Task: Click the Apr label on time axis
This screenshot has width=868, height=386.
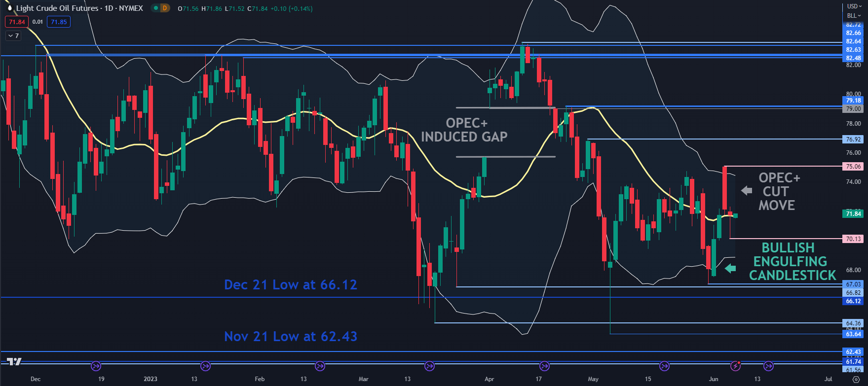Action: 490,379
